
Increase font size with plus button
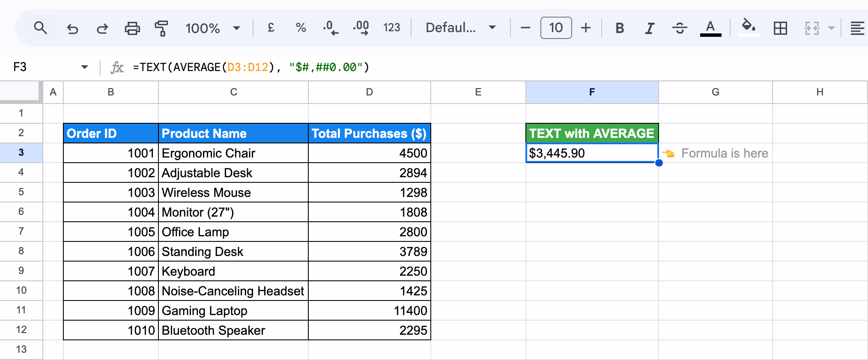(x=585, y=28)
